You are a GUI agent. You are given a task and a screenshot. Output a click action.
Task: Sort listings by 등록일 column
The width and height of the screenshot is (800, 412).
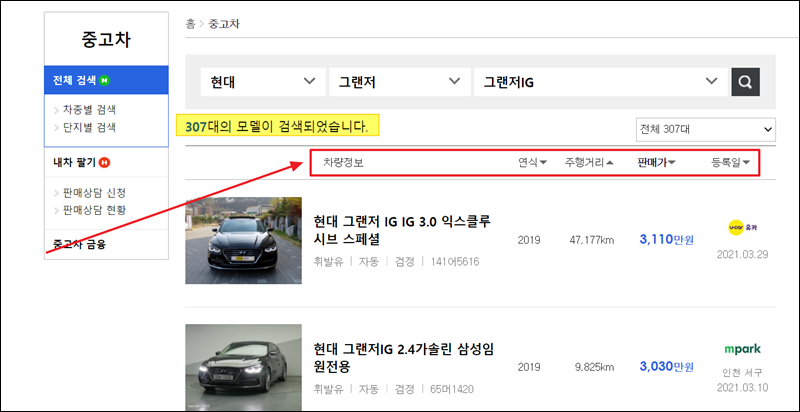point(731,163)
